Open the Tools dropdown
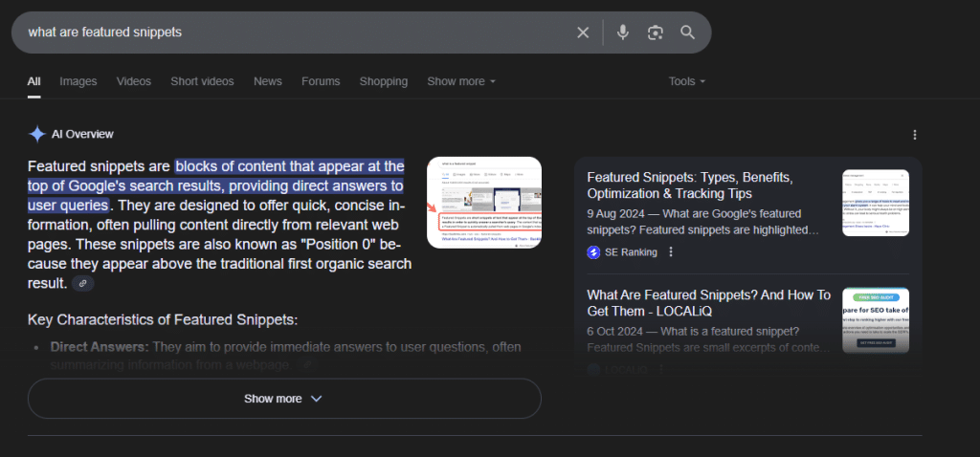 coord(687,81)
